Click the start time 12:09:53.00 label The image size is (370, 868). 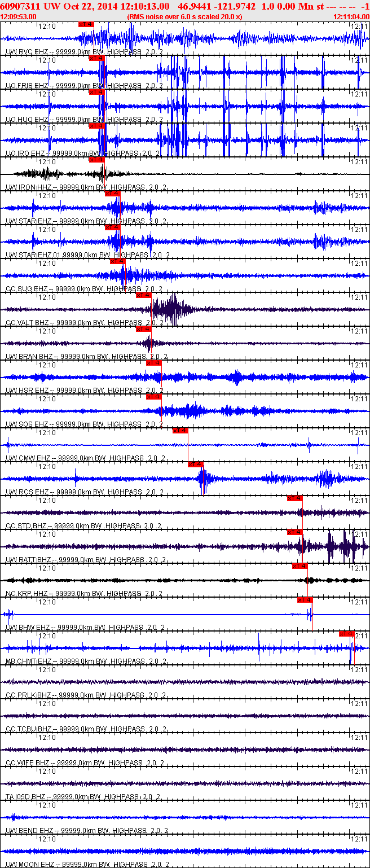click(19, 16)
